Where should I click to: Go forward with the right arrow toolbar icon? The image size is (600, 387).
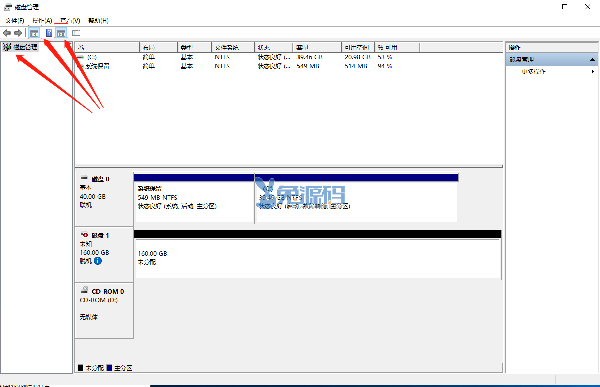18,33
